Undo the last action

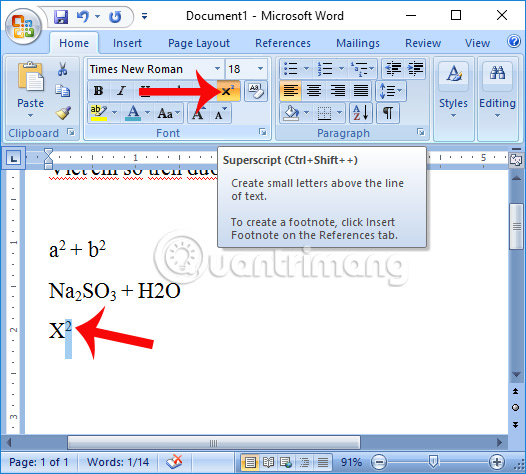[83, 16]
